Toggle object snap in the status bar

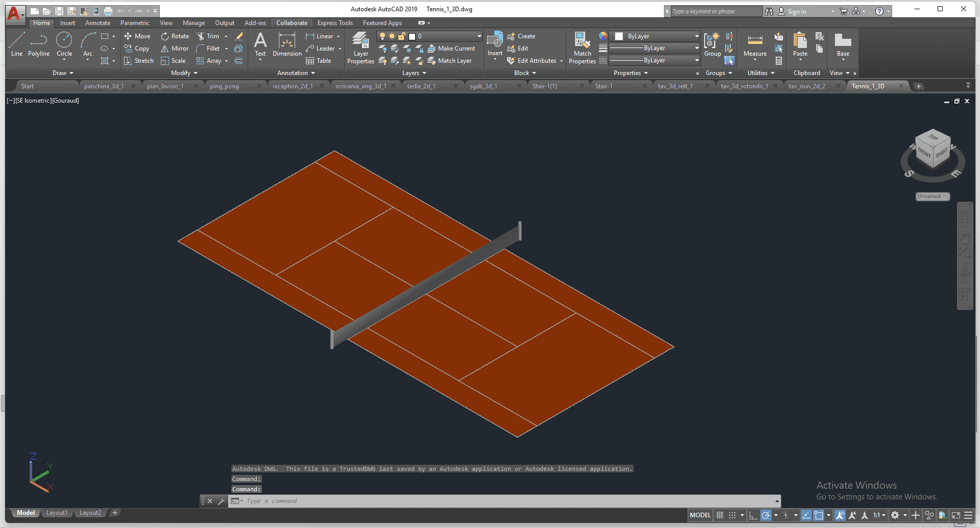[x=819, y=515]
